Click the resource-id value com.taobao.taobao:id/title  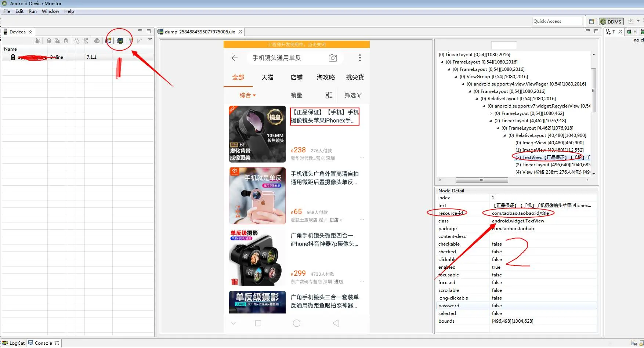520,213
